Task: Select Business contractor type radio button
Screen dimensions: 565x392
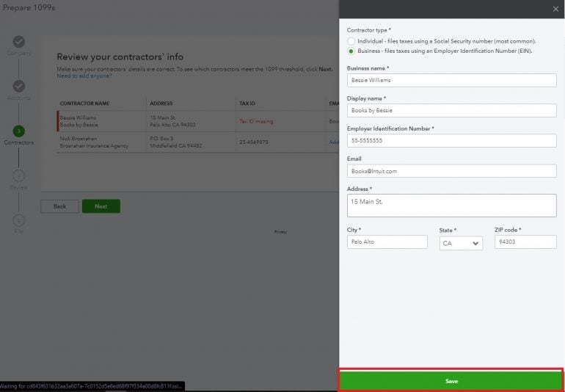Action: [x=351, y=51]
